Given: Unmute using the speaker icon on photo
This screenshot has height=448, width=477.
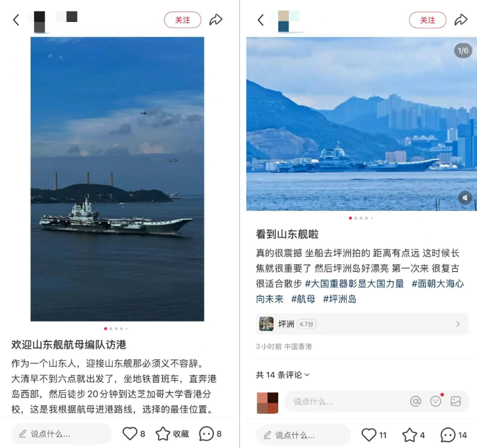Looking at the screenshot, I should (465, 198).
